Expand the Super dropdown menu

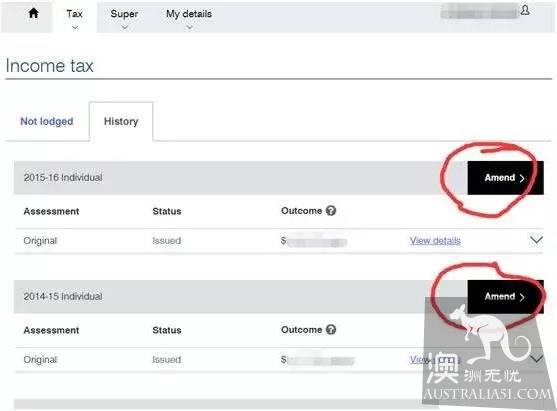[124, 18]
